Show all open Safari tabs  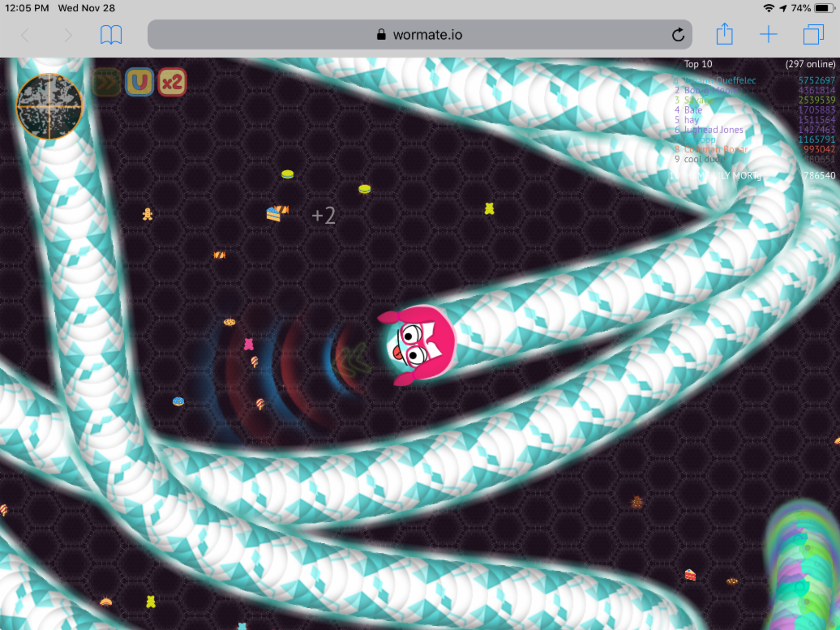tap(813, 35)
